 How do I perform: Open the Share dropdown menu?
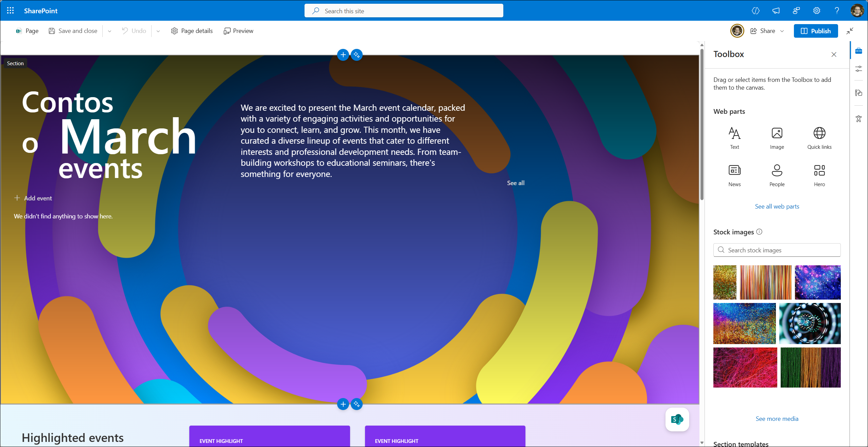point(782,31)
